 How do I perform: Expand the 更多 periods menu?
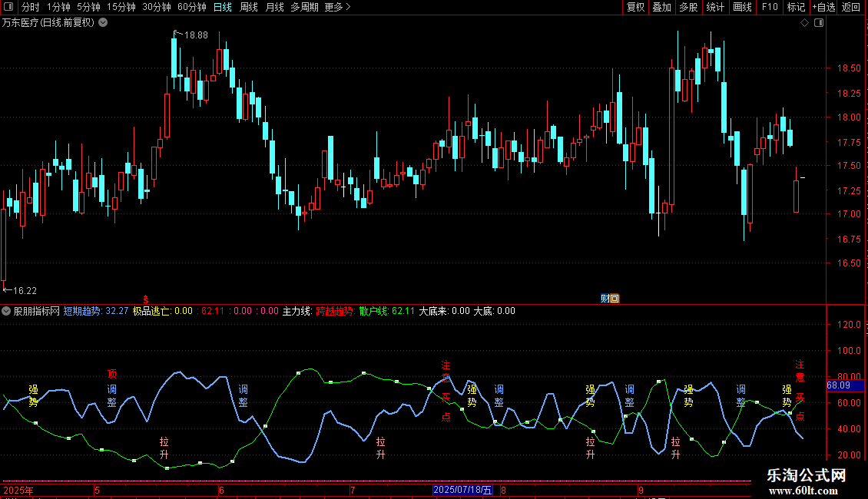point(337,7)
